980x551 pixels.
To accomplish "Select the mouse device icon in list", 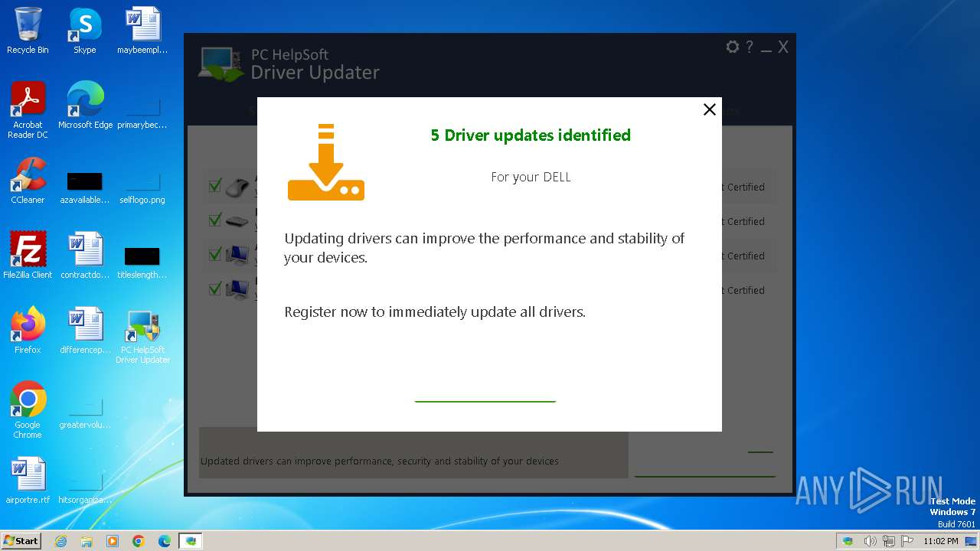I will 238,187.
